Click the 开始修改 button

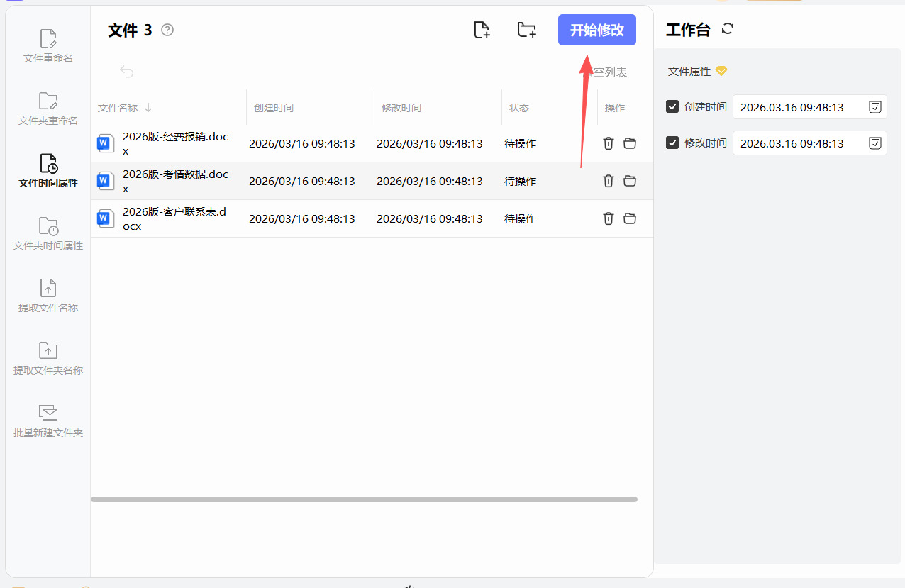tap(597, 30)
